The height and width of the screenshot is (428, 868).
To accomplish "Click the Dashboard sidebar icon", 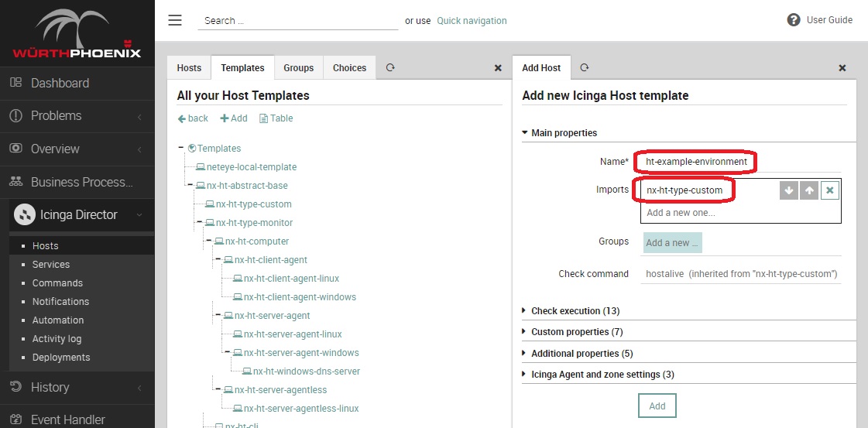I will point(15,83).
